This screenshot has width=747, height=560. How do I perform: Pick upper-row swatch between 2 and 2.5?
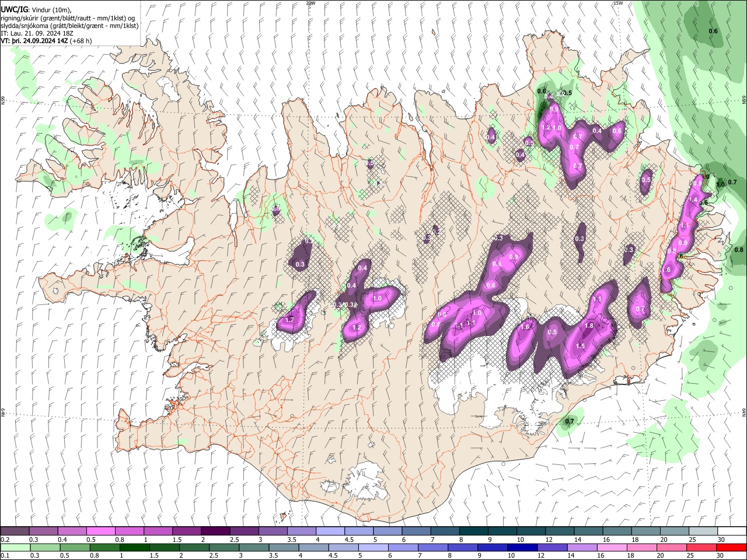click(215, 531)
